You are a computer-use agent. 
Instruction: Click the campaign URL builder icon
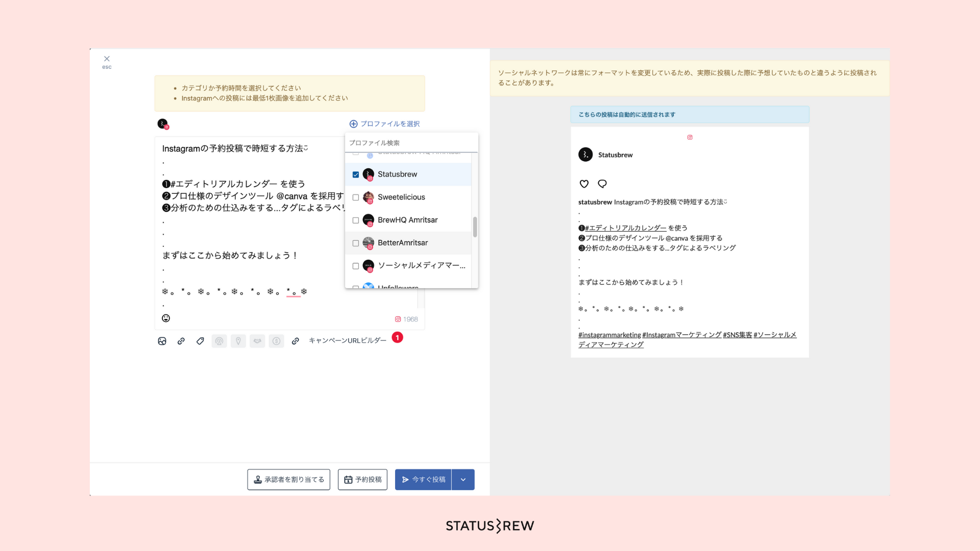pyautogui.click(x=295, y=340)
